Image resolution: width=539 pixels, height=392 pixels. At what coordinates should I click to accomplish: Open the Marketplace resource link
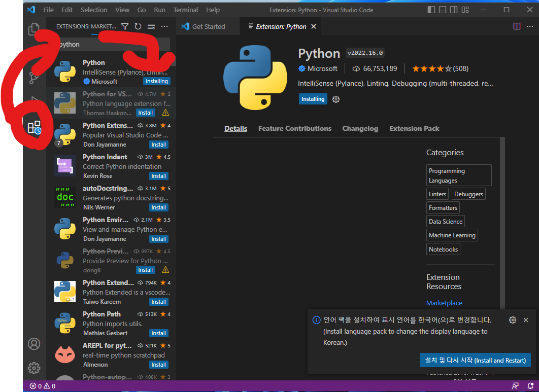[444, 303]
